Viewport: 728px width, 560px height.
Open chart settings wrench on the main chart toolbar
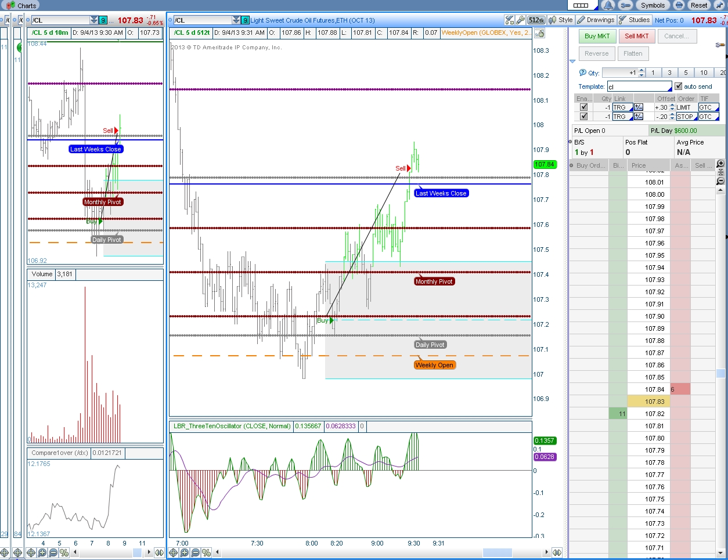[520, 20]
